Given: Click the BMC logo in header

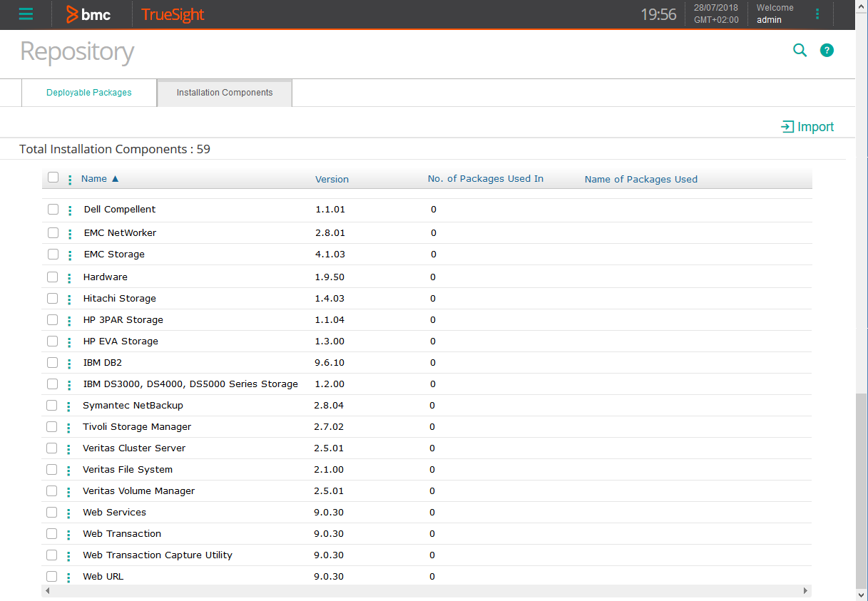Looking at the screenshot, I should (x=88, y=14).
